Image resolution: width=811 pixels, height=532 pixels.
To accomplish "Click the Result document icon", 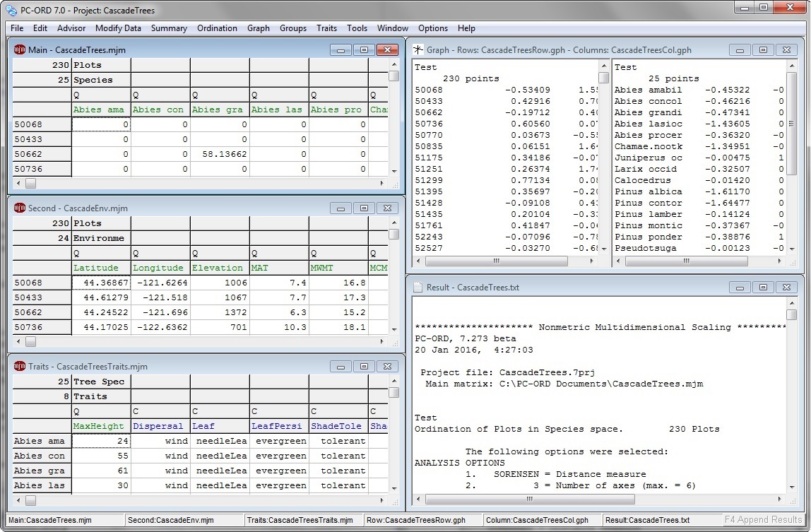I will tap(418, 288).
